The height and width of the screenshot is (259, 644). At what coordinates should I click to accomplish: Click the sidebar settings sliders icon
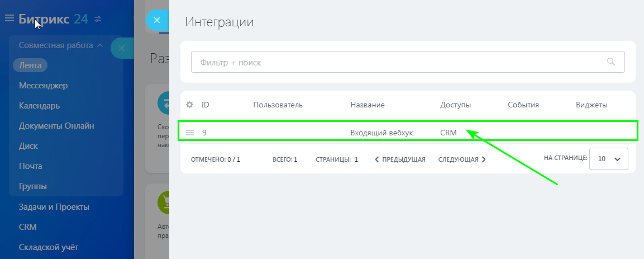tap(98, 19)
